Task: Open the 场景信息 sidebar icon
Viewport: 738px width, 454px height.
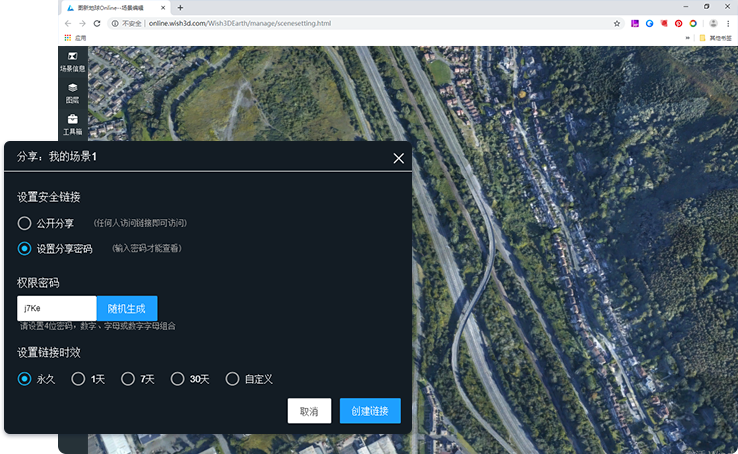Action: click(x=72, y=60)
